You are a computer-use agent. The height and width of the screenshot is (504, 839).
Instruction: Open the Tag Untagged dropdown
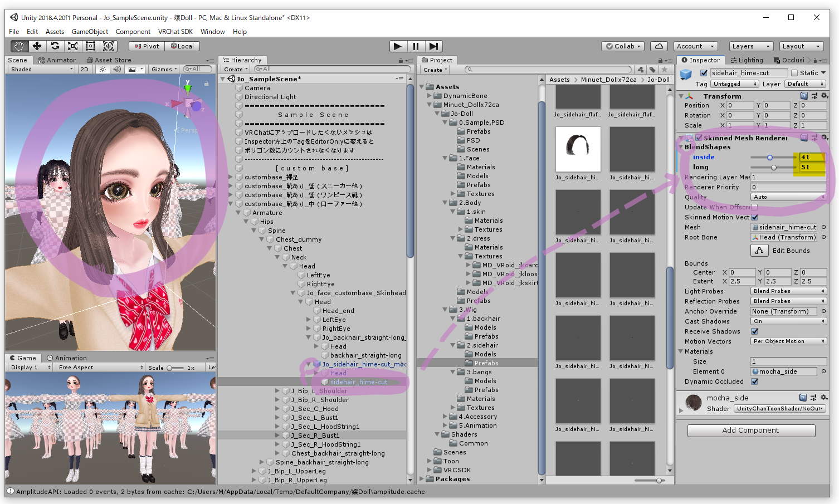(734, 84)
